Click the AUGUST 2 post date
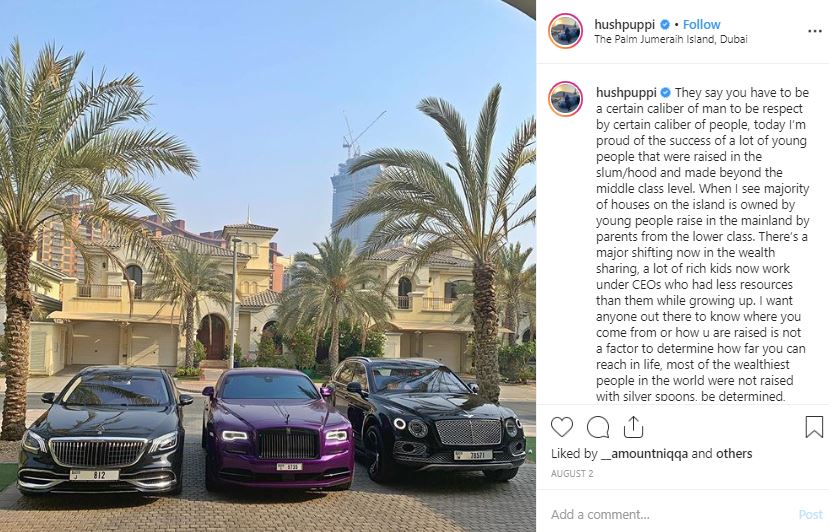829x532 pixels. click(572, 474)
